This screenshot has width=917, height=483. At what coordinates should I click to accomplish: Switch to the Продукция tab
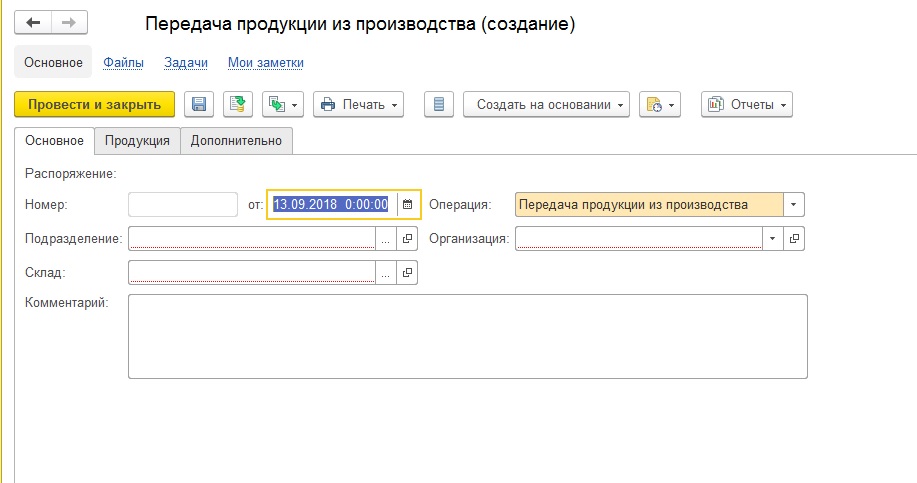click(137, 141)
